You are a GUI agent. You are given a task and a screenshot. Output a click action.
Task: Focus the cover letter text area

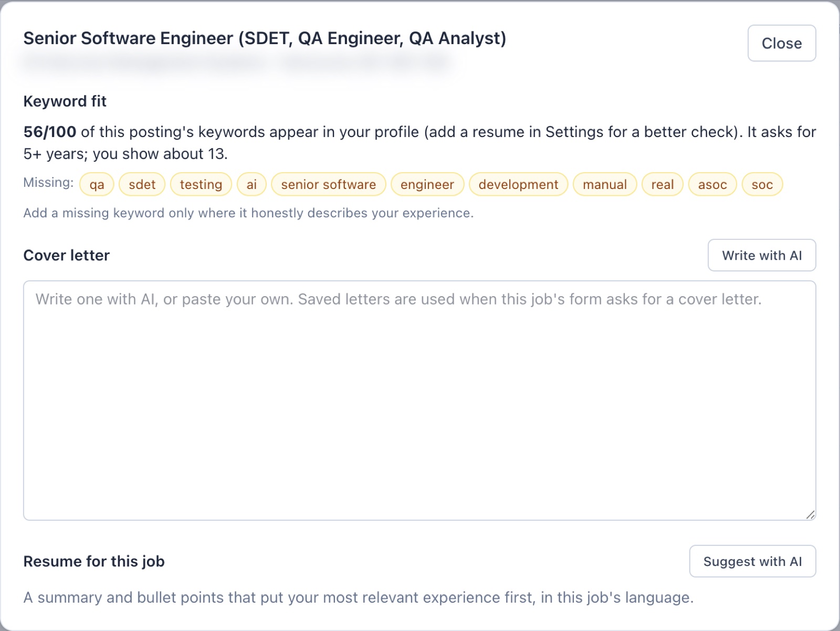click(x=419, y=401)
